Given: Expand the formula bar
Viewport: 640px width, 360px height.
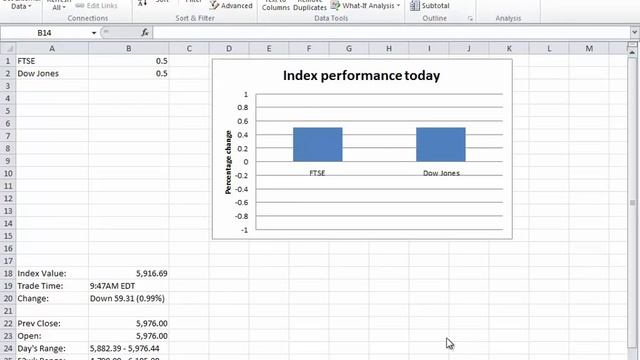Looking at the screenshot, I should tap(634, 32).
